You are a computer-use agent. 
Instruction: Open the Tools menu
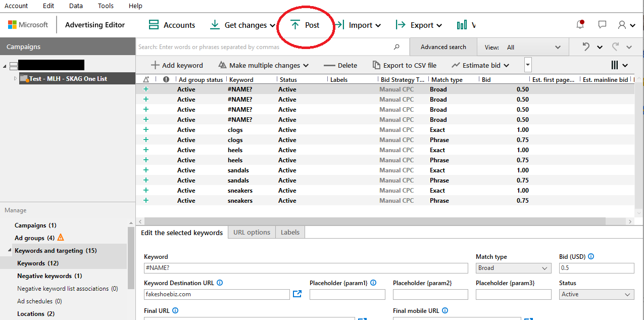(x=106, y=6)
